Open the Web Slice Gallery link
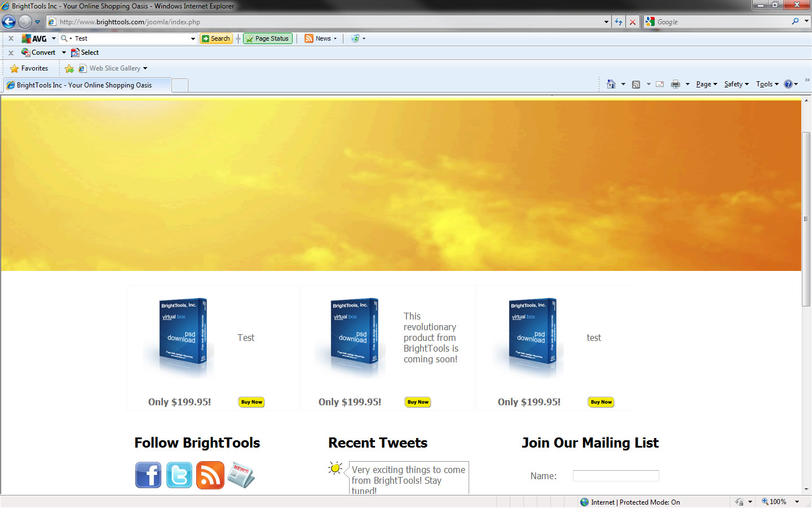 [113, 68]
